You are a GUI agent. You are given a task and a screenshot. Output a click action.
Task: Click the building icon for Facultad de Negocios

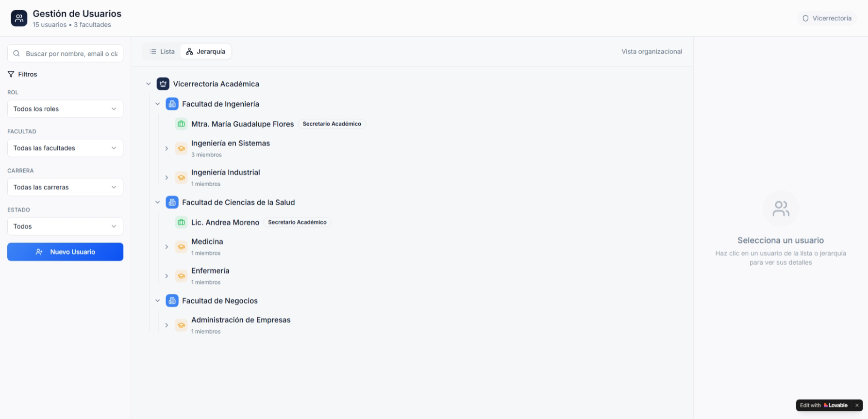[172, 301]
